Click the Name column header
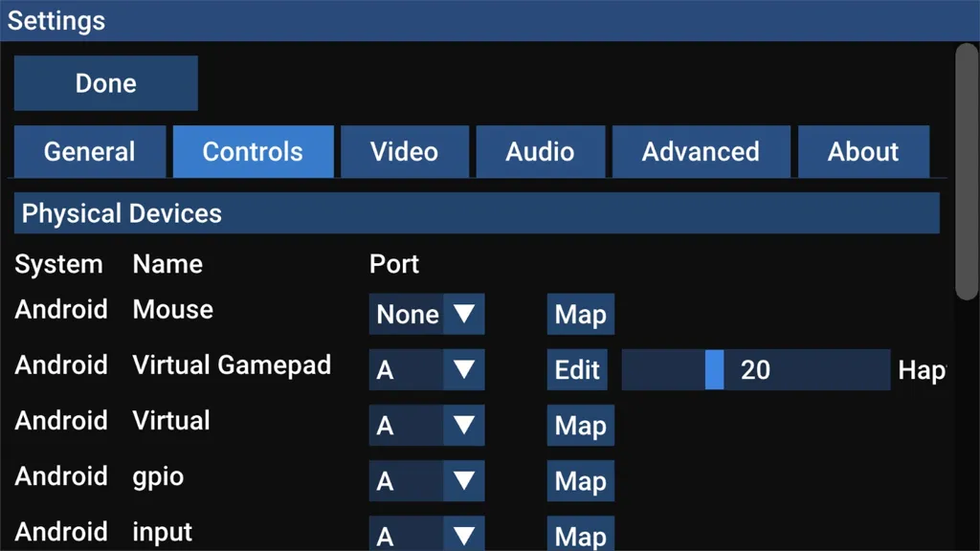Screen dimensions: 980x551 click(x=167, y=264)
